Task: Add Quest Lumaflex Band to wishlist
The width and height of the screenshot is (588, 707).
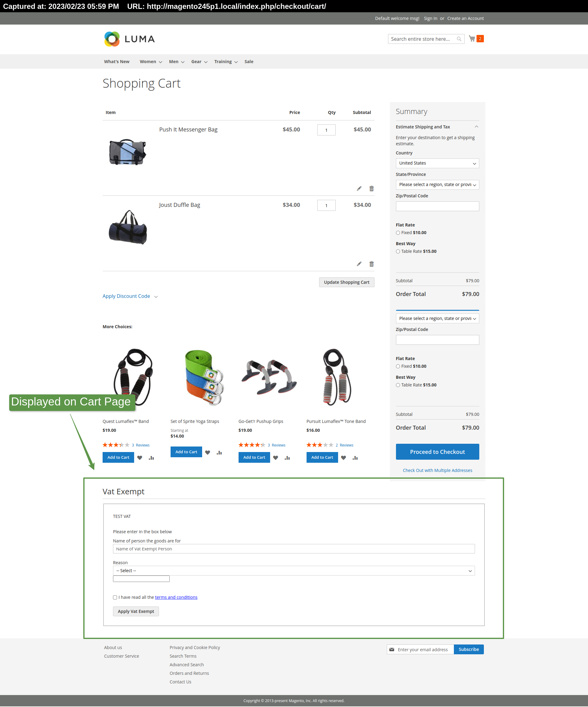Action: (x=140, y=457)
